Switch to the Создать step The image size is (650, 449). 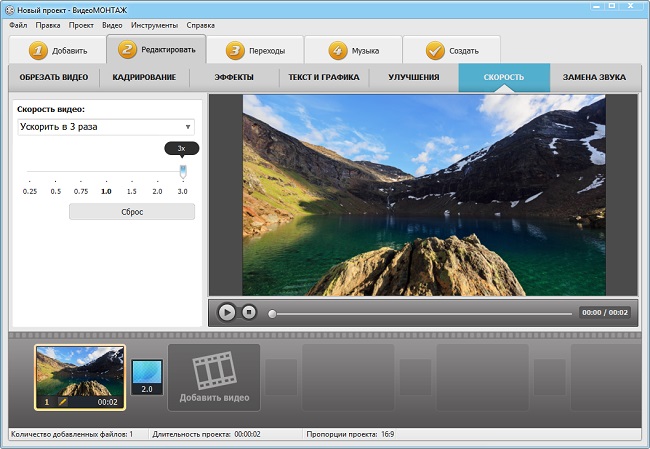(450, 50)
